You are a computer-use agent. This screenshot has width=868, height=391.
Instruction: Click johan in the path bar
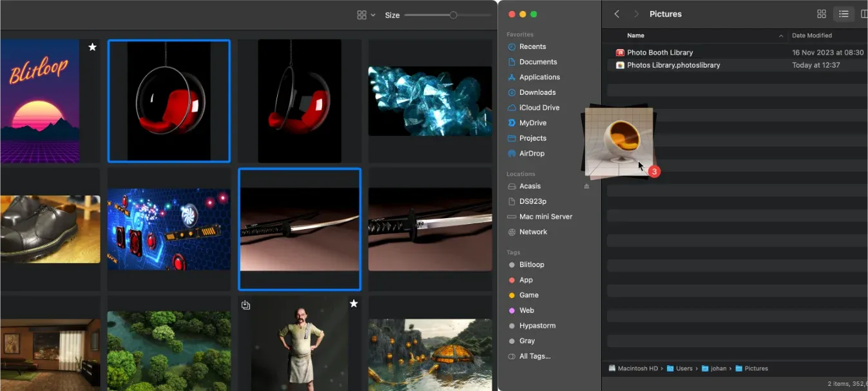[x=714, y=368]
